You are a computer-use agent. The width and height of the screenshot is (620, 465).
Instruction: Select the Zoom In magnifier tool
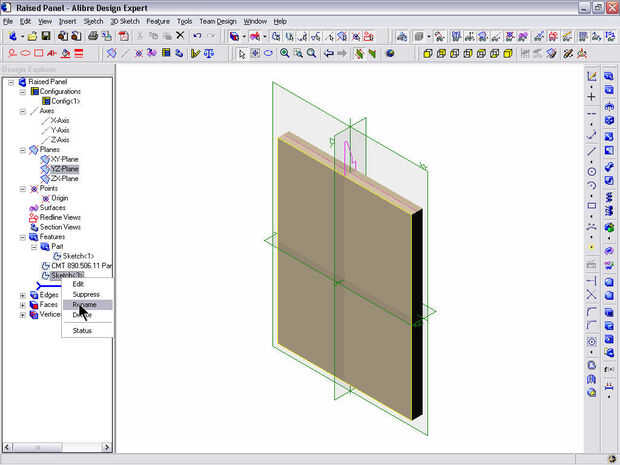click(285, 53)
